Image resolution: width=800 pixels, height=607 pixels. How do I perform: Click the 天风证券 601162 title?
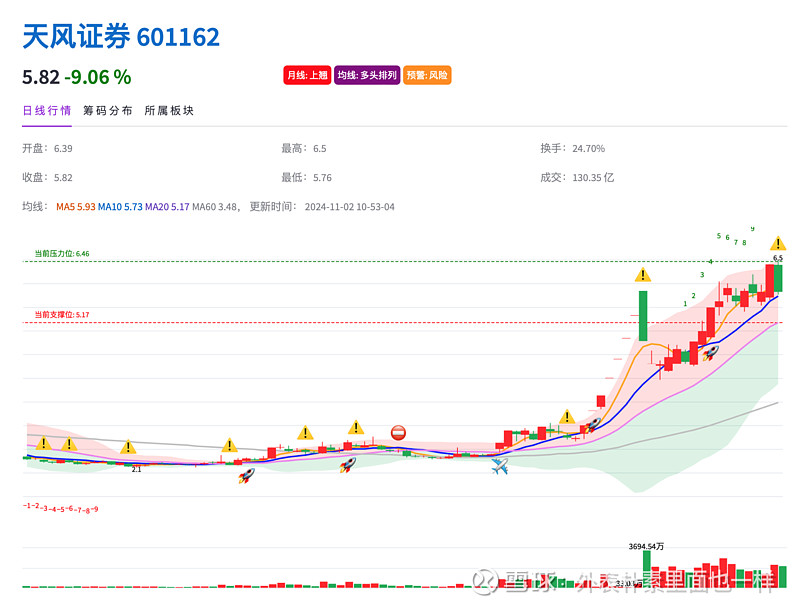tap(121, 37)
